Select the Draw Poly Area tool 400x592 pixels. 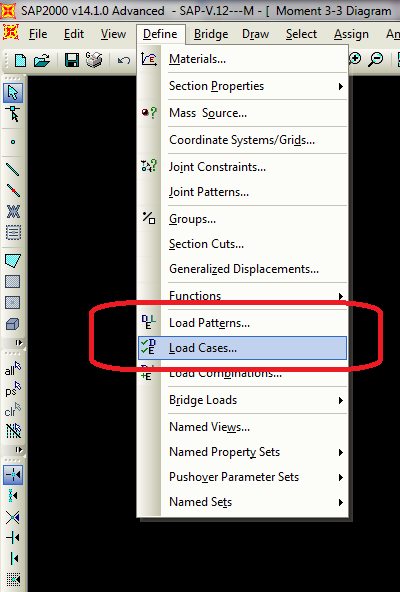pyautogui.click(x=13, y=261)
